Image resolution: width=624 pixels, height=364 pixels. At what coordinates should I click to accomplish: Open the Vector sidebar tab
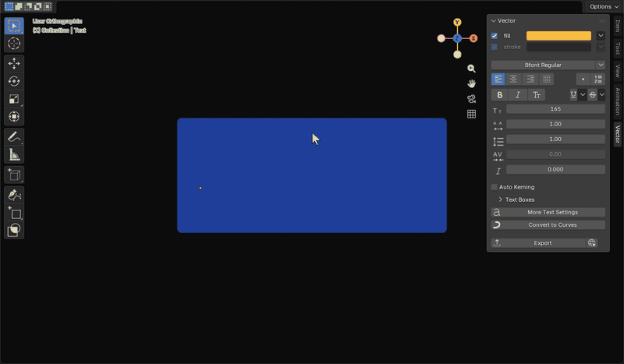[x=617, y=134]
